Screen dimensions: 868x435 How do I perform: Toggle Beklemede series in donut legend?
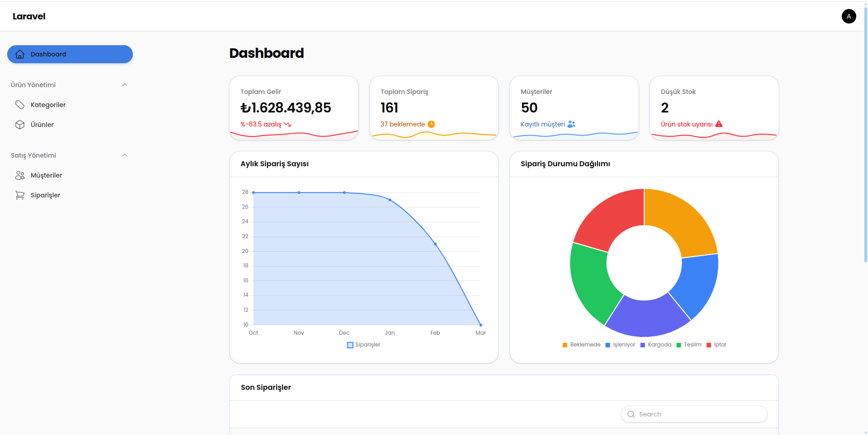(581, 345)
